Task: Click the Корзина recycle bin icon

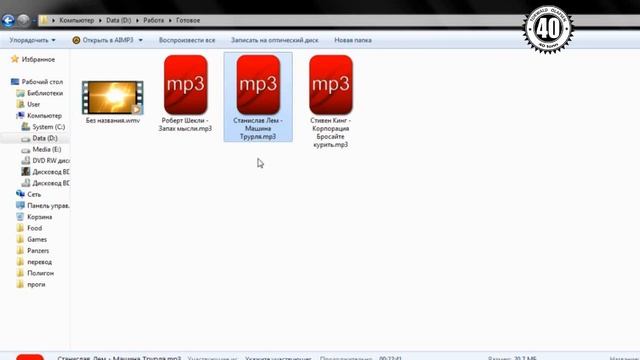Action: click(20, 217)
